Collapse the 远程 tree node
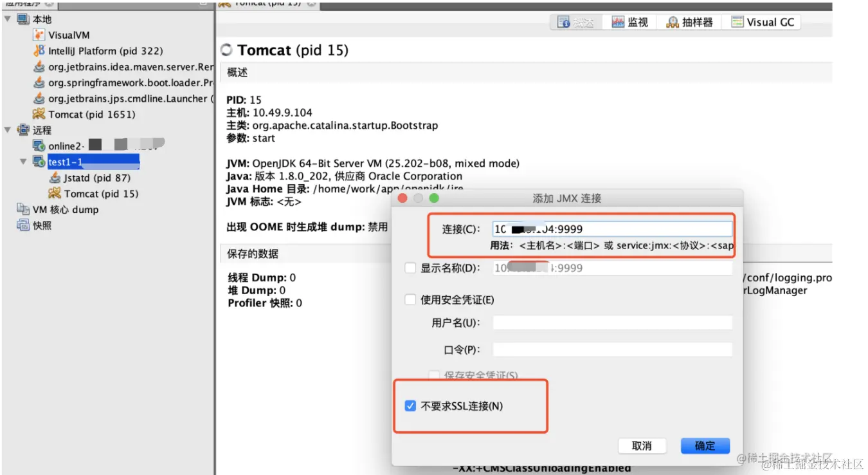The image size is (868, 475). tap(8, 130)
